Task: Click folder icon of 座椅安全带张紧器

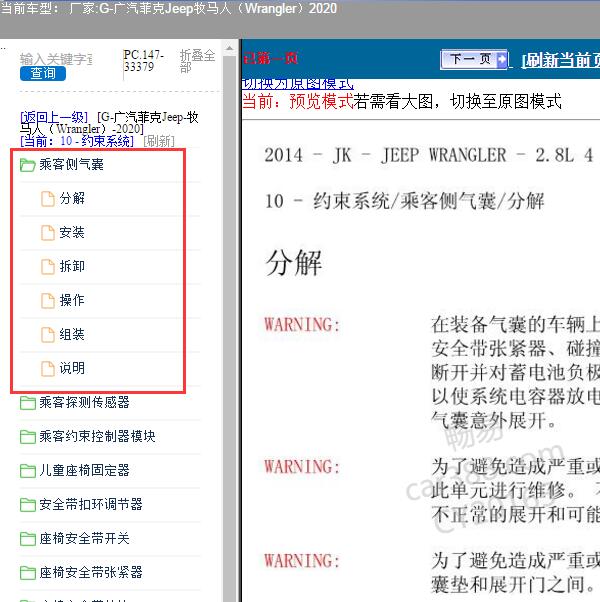Action: coord(28,573)
